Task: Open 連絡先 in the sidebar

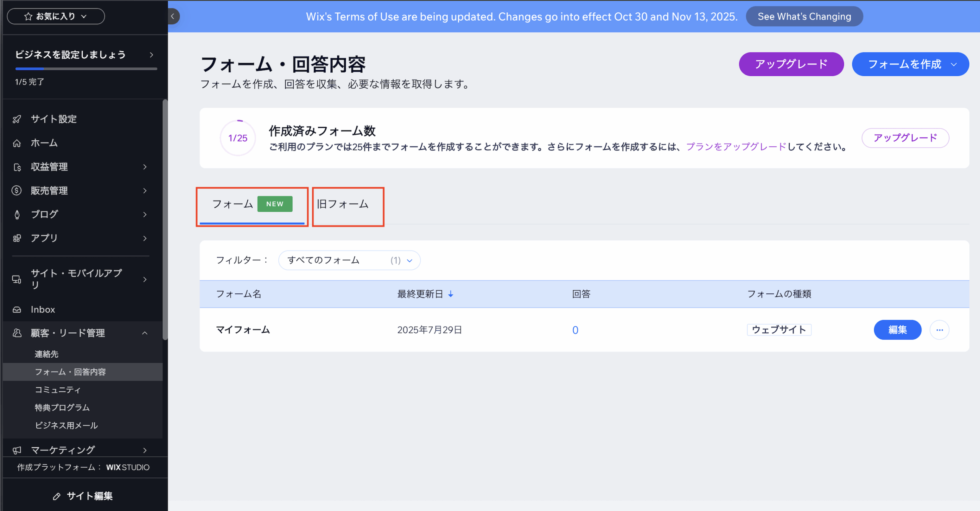Action: (47, 354)
